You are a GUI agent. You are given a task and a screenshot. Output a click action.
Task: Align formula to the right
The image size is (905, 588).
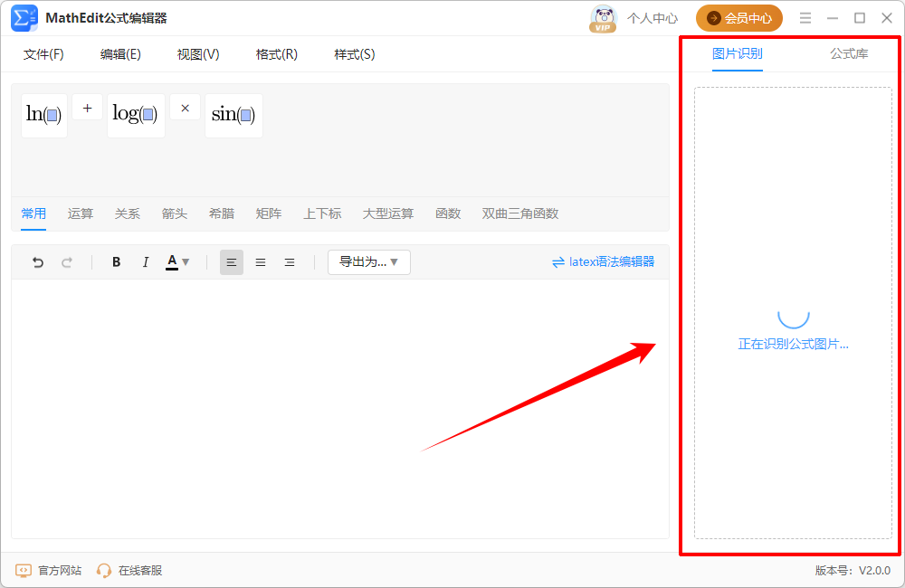pos(290,262)
